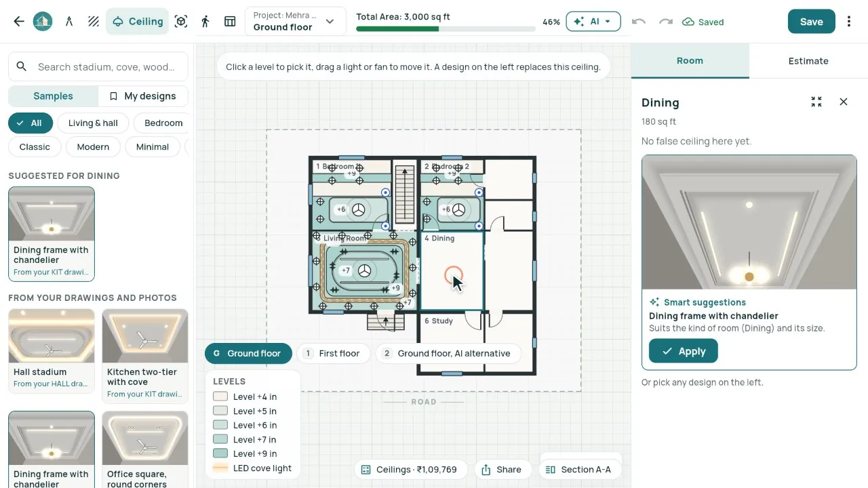868x488 pixels.
Task: Open the three-dot more options menu
Action: coord(849,22)
